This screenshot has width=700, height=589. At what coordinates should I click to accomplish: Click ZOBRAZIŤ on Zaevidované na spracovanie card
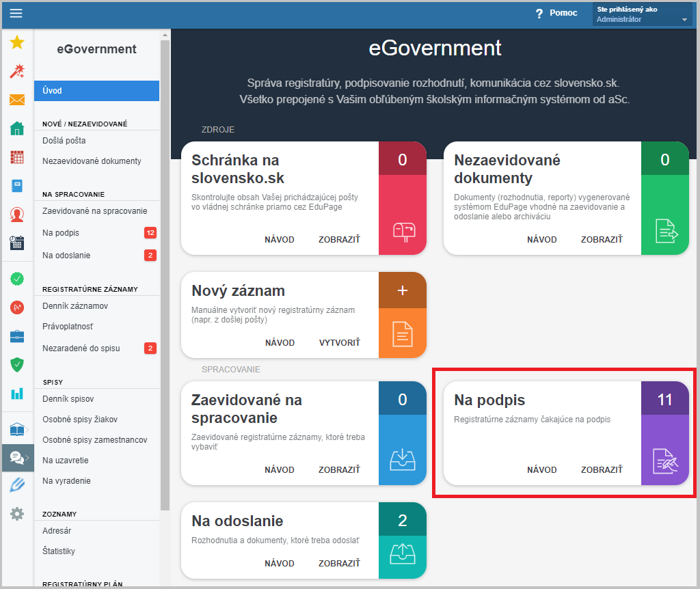click(339, 470)
